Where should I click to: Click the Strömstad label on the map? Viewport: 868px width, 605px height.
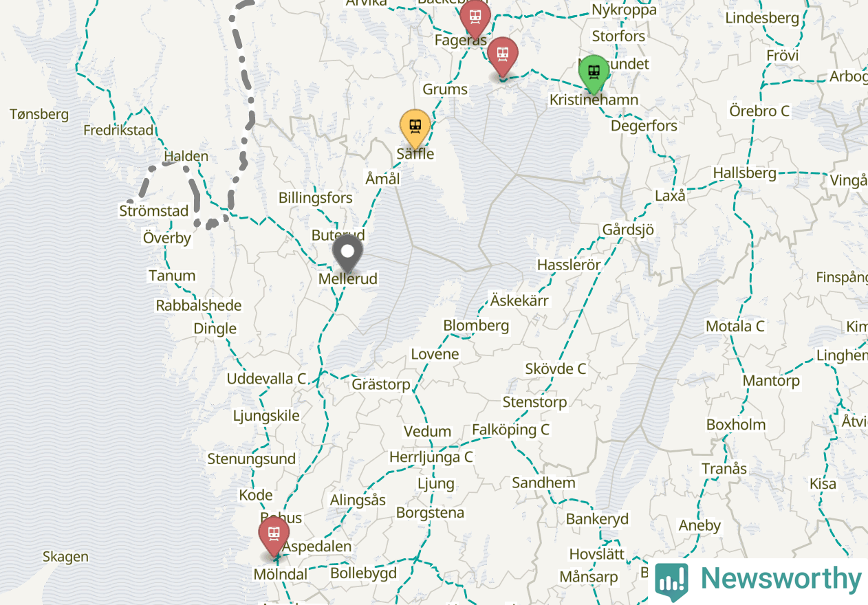154,211
